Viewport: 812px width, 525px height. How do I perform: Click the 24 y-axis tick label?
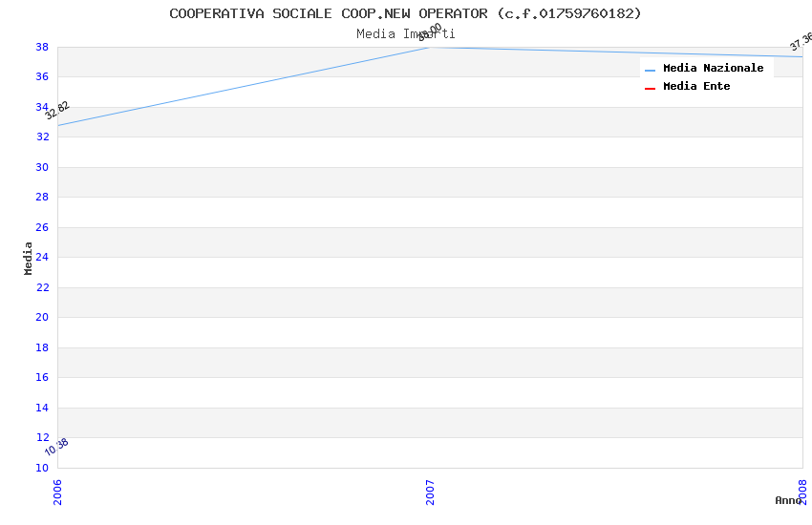point(42,258)
